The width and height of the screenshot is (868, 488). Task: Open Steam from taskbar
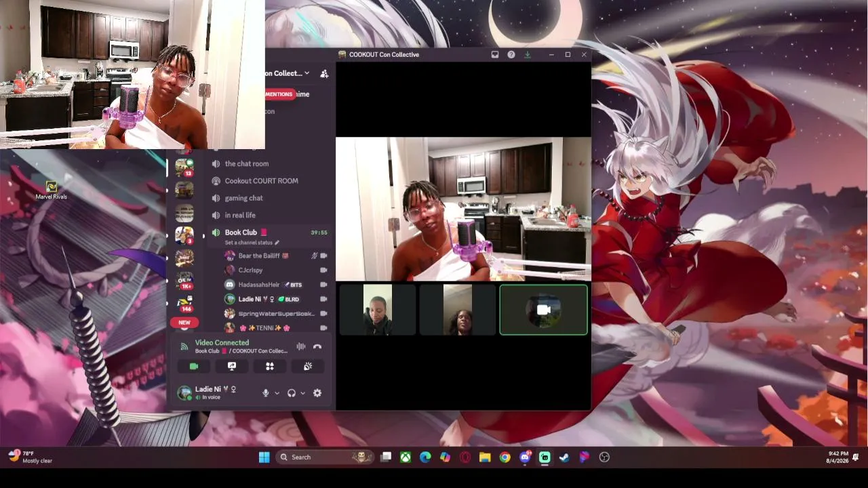pyautogui.click(x=564, y=457)
